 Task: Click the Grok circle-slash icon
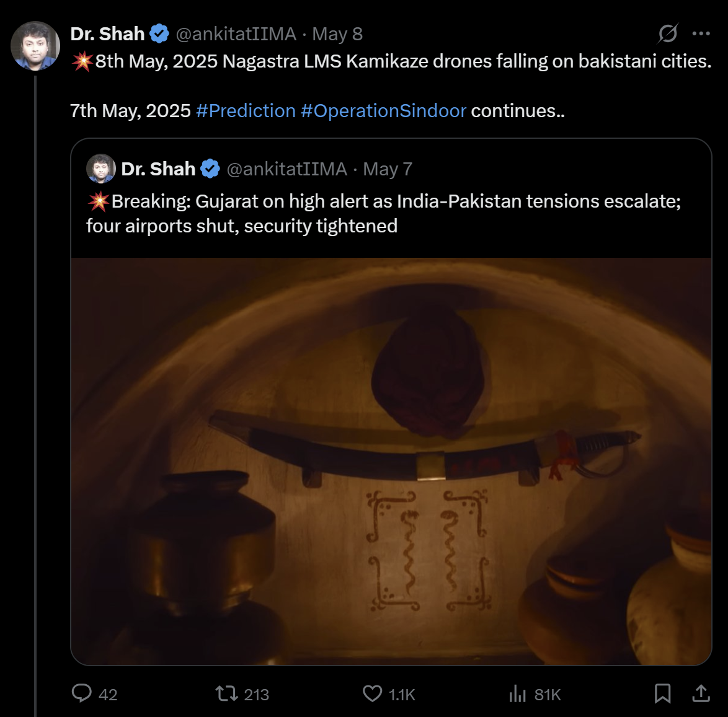click(x=667, y=33)
